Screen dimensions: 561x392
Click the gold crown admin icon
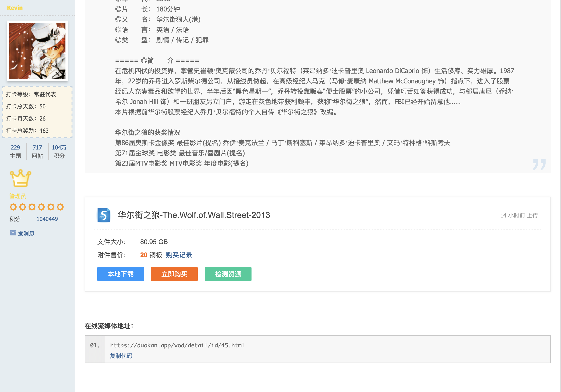pos(20,178)
